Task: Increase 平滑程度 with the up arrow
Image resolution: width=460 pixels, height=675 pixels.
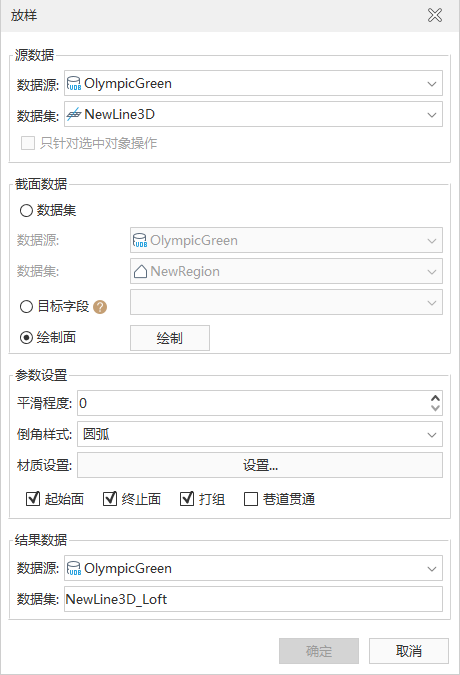Action: (x=435, y=398)
